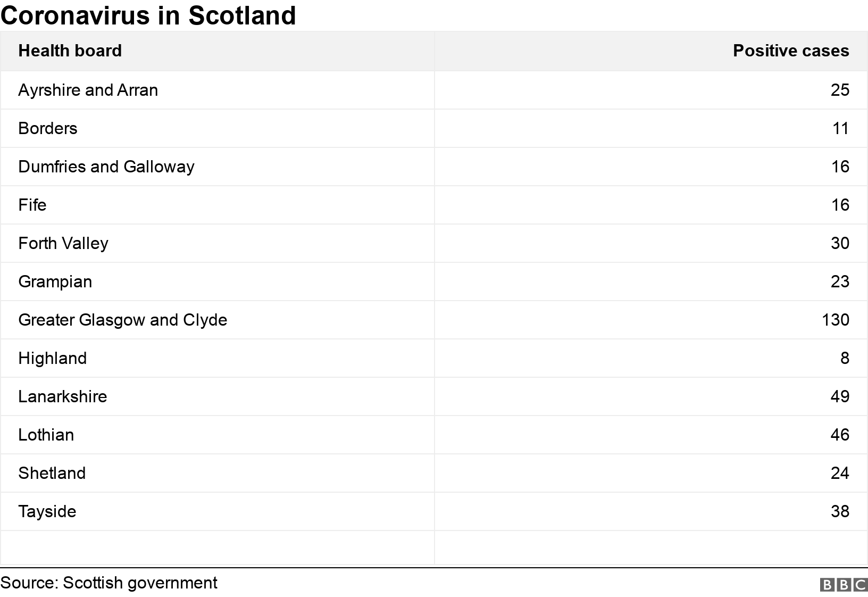This screenshot has height=597, width=868.
Task: Click the Positive cases column header
Action: click(x=790, y=51)
